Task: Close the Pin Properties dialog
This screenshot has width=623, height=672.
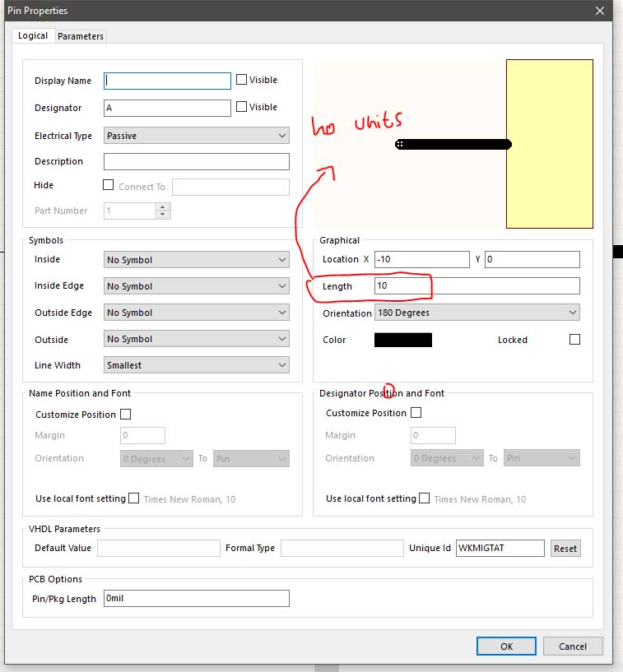Action: point(599,11)
